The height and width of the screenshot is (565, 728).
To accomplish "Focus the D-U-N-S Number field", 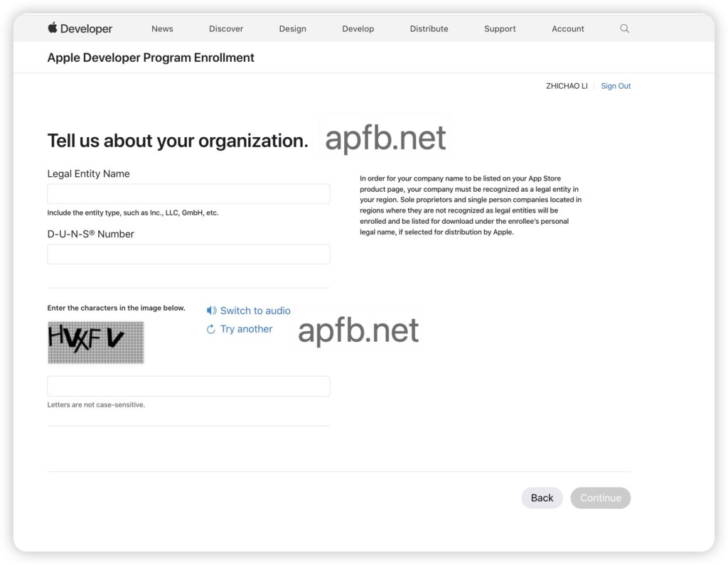I will point(188,254).
